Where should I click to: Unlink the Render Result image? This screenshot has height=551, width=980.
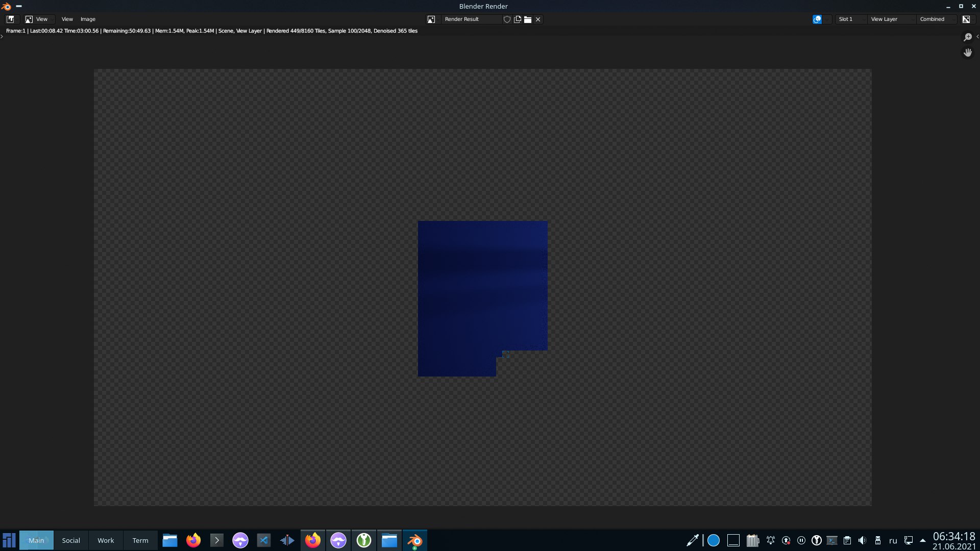tap(538, 19)
